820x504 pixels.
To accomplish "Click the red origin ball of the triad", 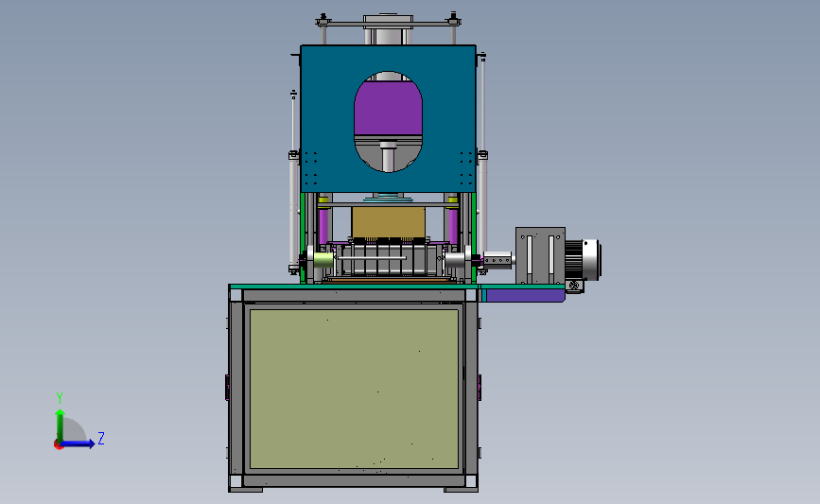I will (59, 445).
